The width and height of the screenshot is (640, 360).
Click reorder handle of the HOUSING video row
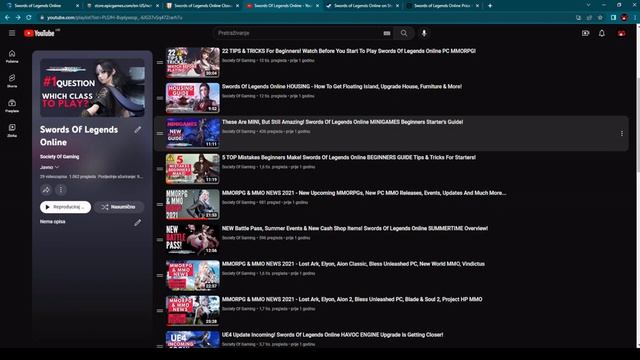pos(160,98)
